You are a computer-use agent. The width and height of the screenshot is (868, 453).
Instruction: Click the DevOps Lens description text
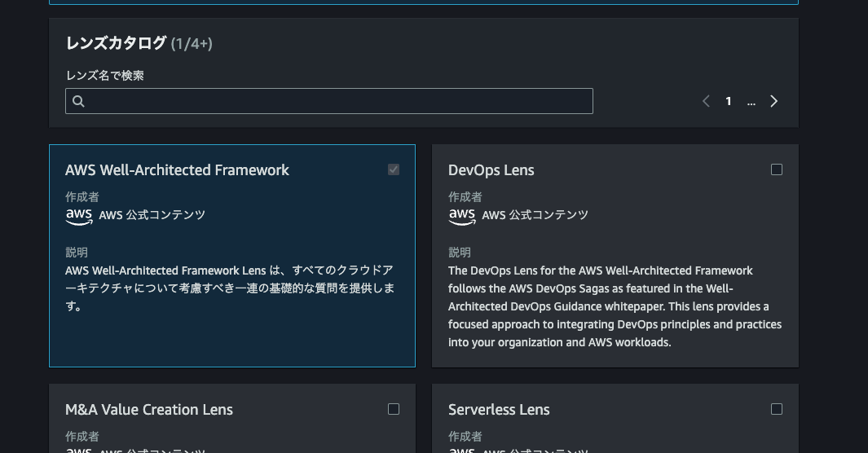[615, 306]
